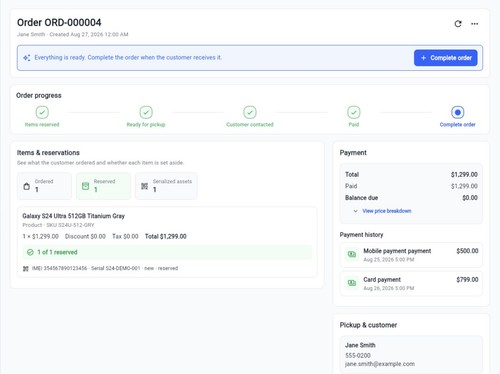The image size is (500, 374).
Task: Click the refresh order icon
Action: coord(458,24)
